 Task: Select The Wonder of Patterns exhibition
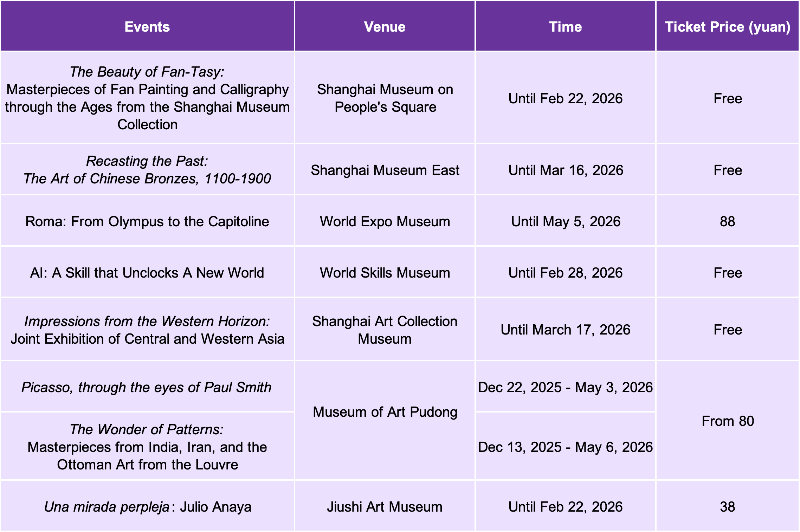coord(148,447)
